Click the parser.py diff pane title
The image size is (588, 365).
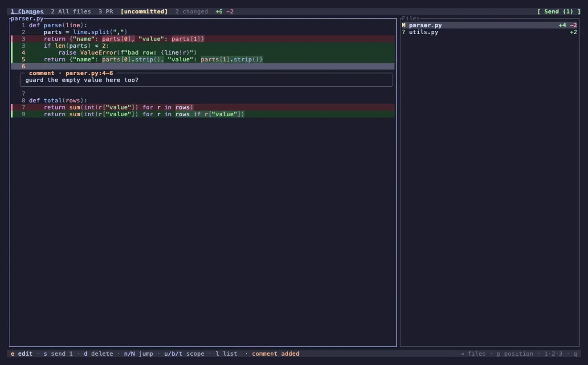pos(27,19)
